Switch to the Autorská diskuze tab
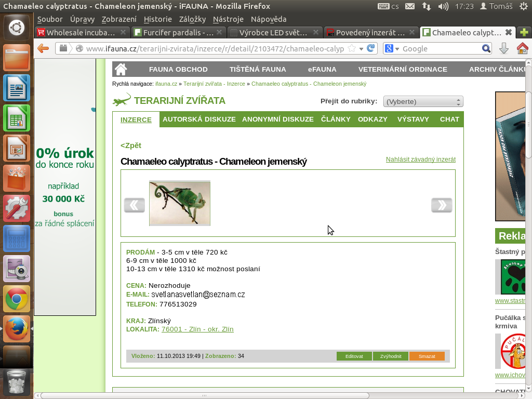The image size is (532, 399). pyautogui.click(x=199, y=119)
